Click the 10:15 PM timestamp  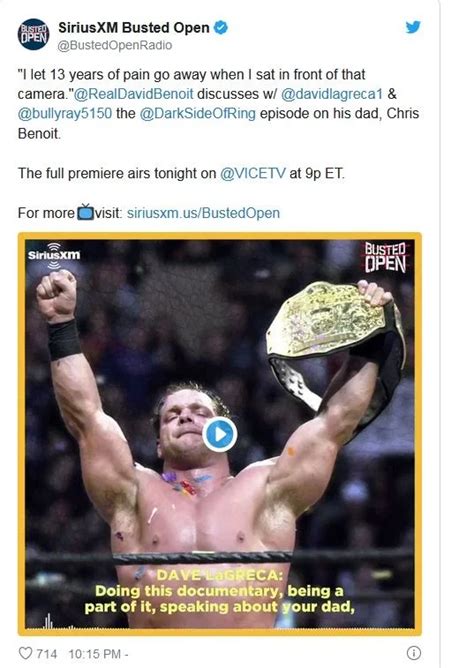coord(95,653)
